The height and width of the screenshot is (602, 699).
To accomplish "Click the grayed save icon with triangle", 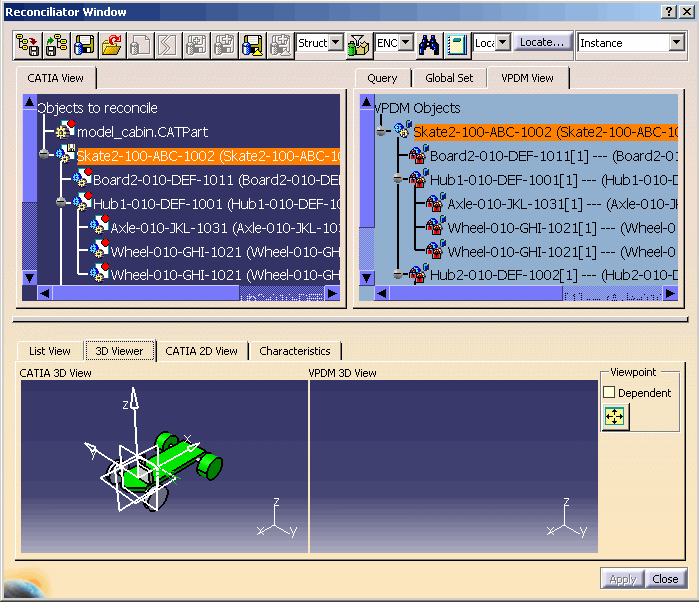I will point(280,45).
